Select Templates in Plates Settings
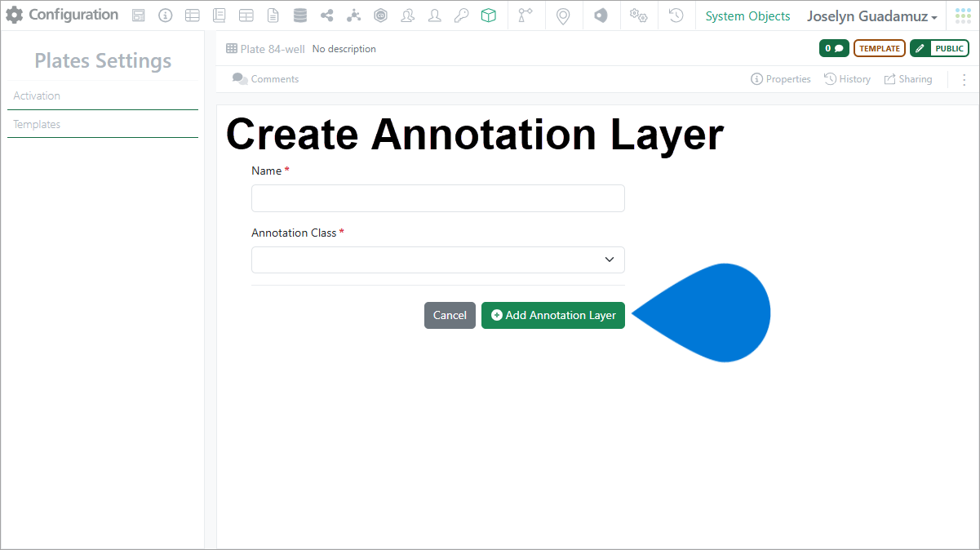Image resolution: width=980 pixels, height=550 pixels. [37, 124]
